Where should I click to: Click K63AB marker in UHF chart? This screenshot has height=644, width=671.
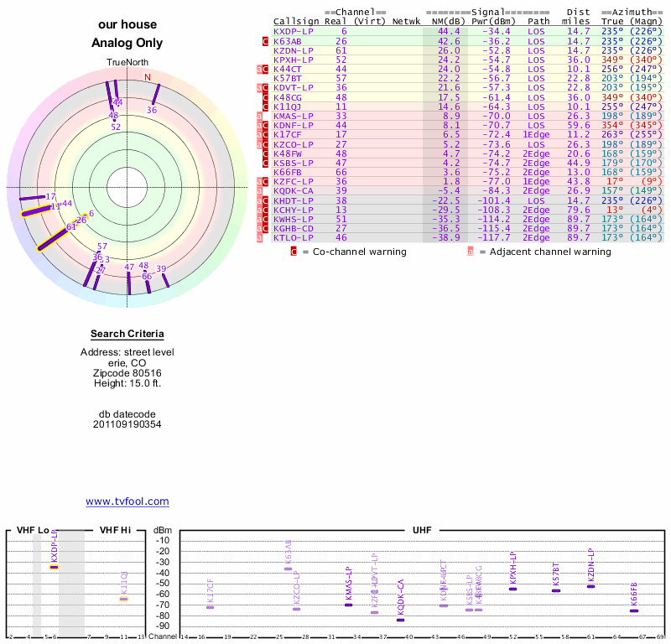click(x=288, y=569)
